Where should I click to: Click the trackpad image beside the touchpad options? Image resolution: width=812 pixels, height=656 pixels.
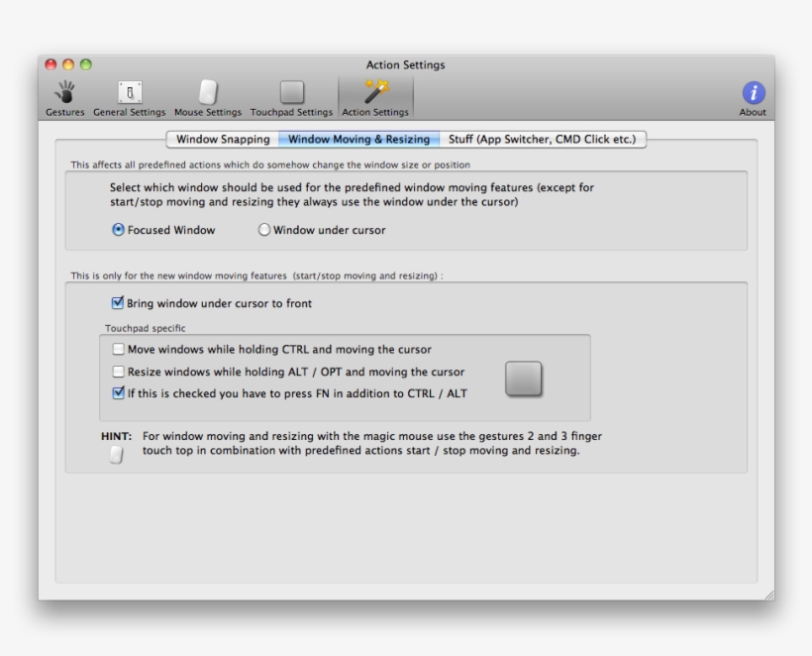(x=524, y=379)
